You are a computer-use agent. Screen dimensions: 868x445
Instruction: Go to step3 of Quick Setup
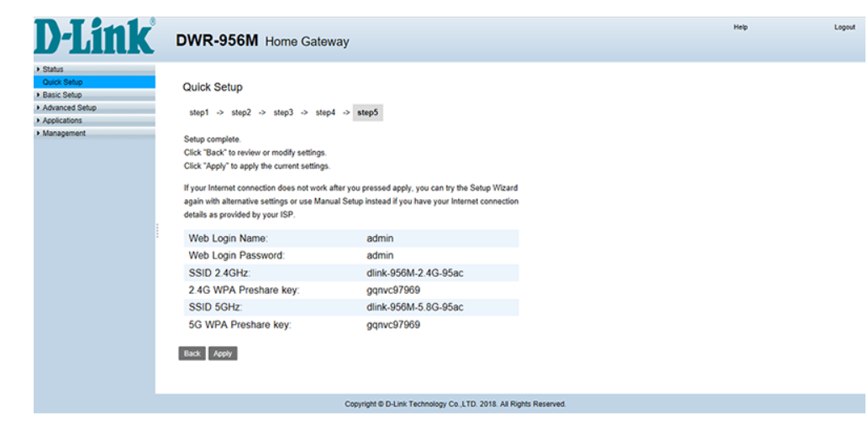(283, 113)
